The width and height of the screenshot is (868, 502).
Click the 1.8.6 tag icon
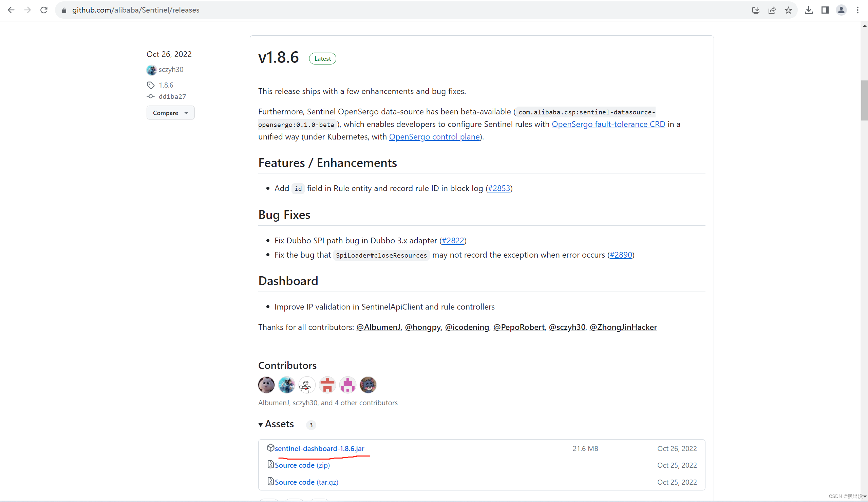(151, 85)
